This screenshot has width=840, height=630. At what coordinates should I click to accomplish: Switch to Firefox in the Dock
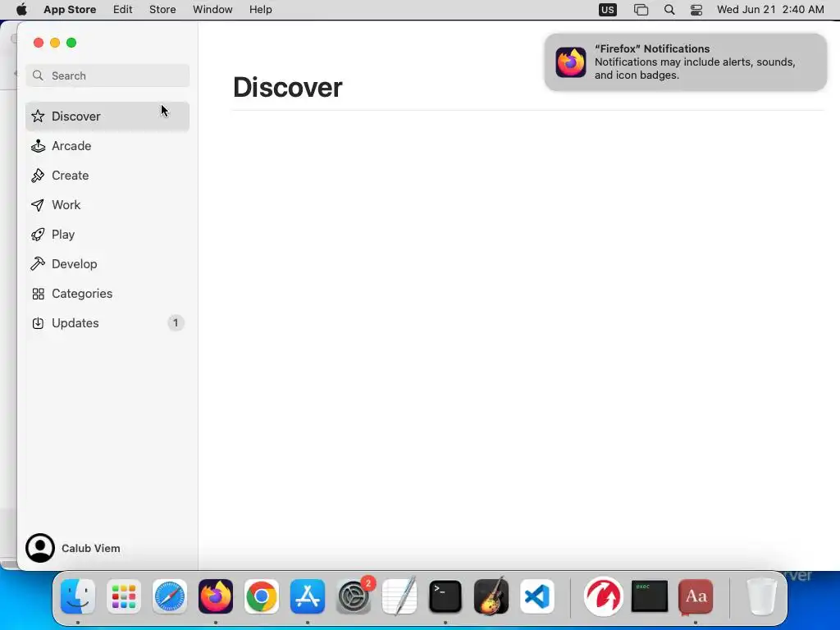[x=216, y=596]
